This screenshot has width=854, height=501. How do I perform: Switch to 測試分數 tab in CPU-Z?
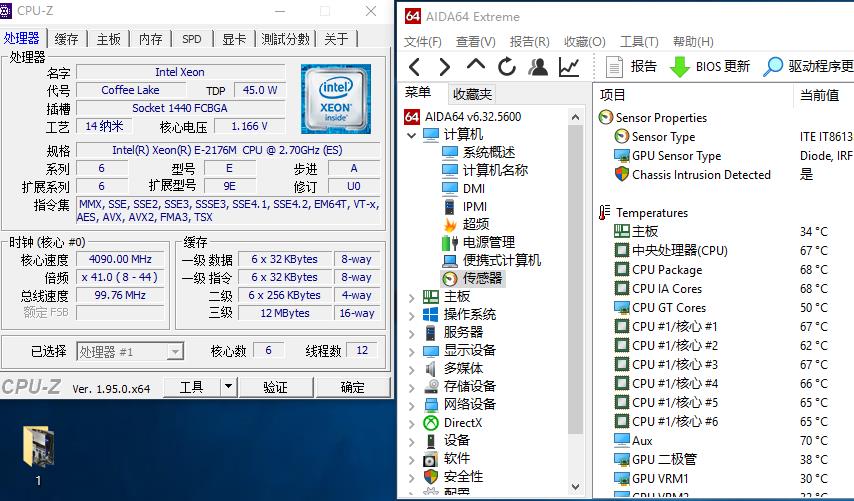285,39
